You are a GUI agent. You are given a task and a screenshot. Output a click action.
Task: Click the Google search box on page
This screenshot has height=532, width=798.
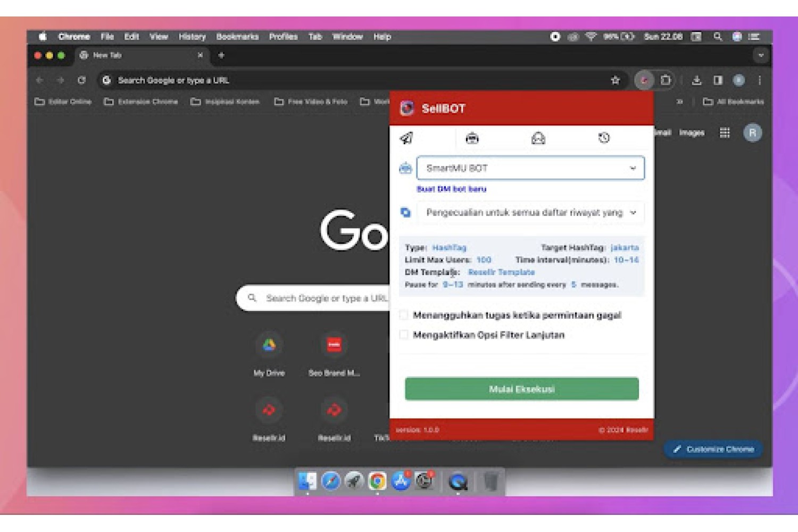coord(314,298)
